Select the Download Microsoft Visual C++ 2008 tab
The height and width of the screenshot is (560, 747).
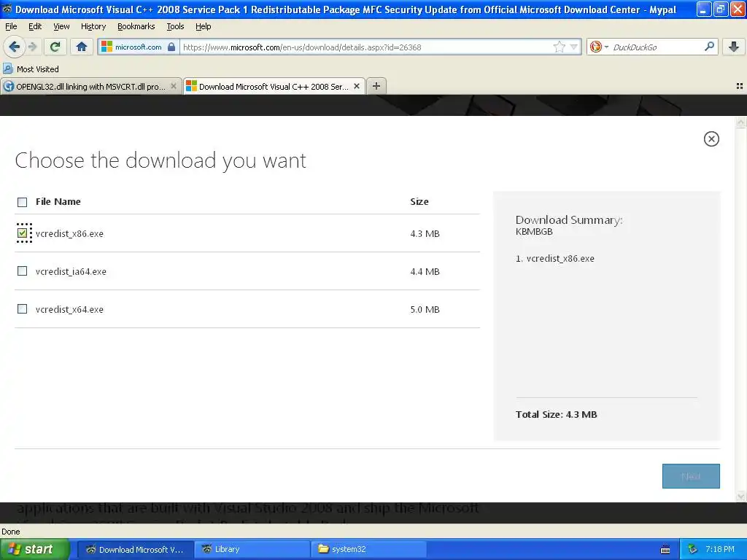pyautogui.click(x=274, y=86)
